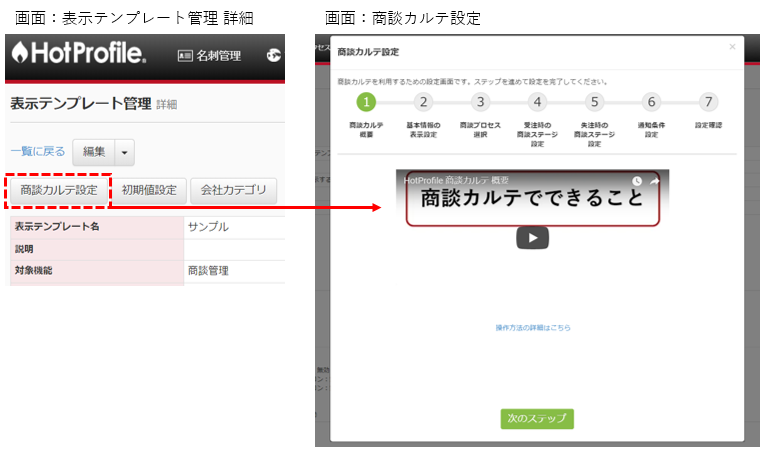
Task: Play the 商談カルテ概要 video
Action: [x=533, y=238]
